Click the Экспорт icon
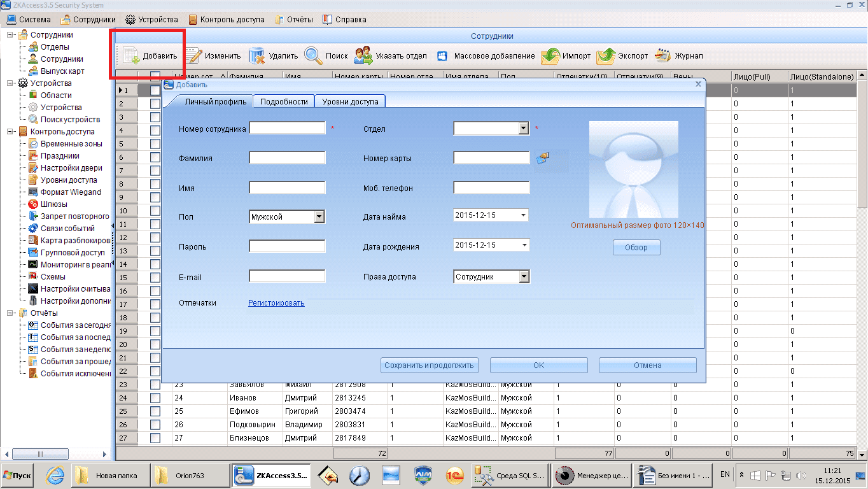The image size is (868, 489). click(606, 56)
